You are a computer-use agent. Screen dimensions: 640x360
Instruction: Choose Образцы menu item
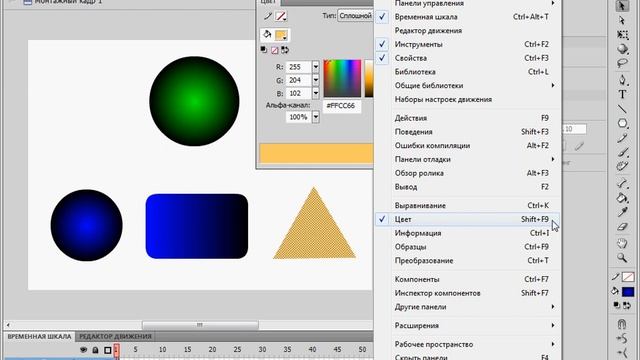pos(467,247)
